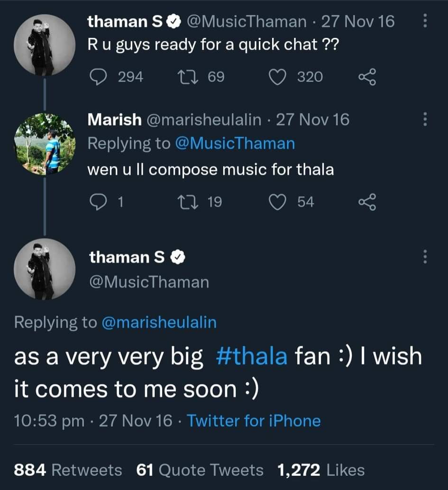
Task: Click the #thala hashtag link
Action: point(251,356)
